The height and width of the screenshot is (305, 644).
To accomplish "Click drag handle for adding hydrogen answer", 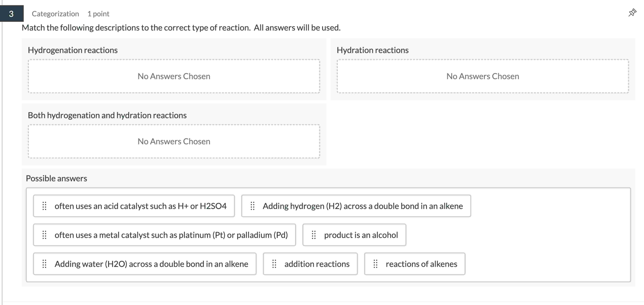I will (x=252, y=206).
